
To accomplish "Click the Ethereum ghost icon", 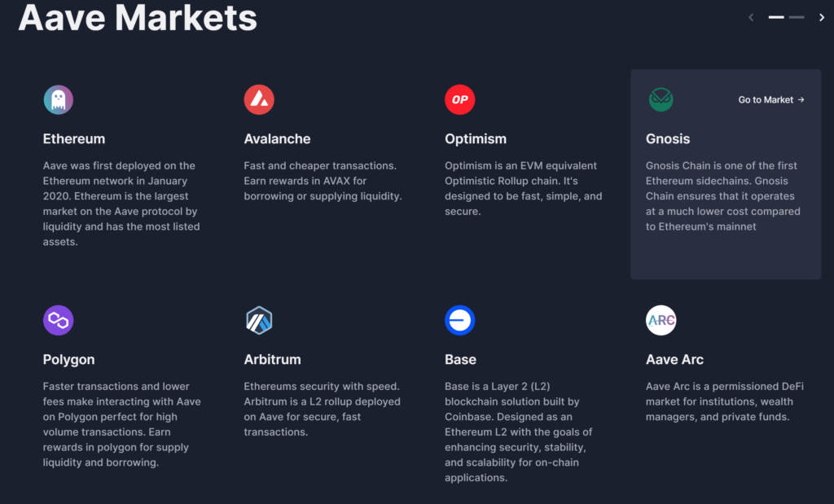I will [x=58, y=99].
